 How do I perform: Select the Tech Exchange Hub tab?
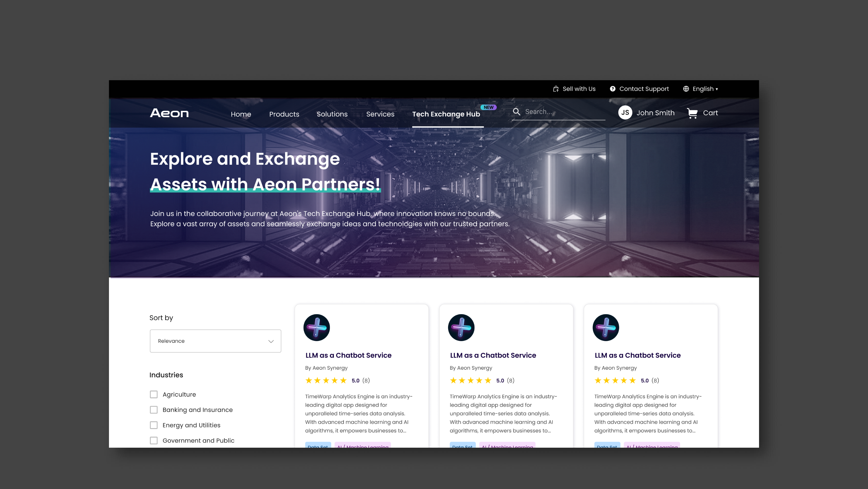pyautogui.click(x=446, y=114)
